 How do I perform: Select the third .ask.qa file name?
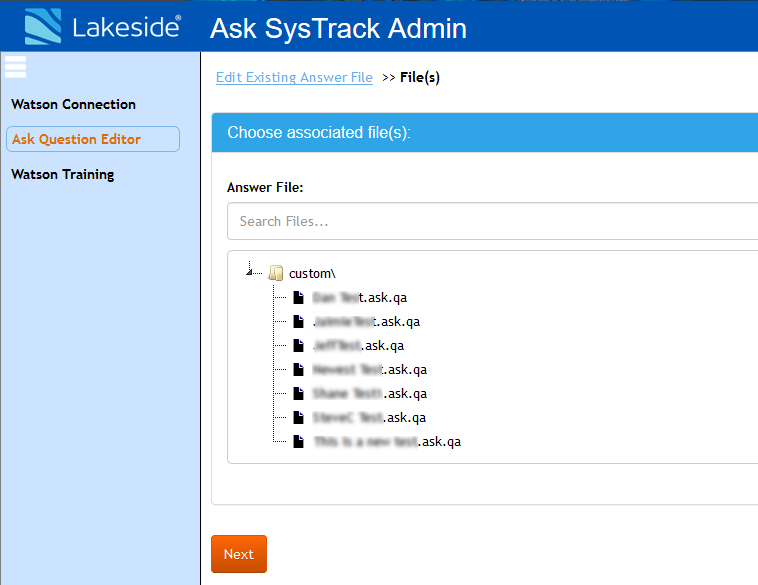pyautogui.click(x=358, y=346)
